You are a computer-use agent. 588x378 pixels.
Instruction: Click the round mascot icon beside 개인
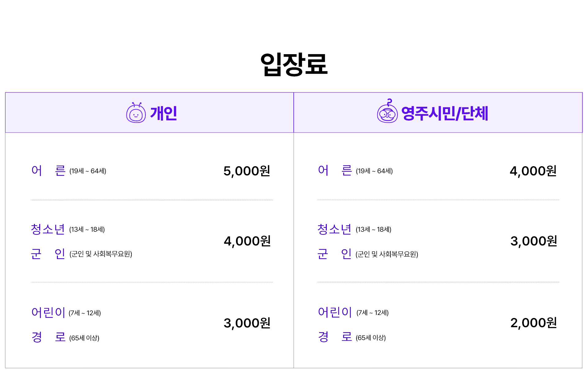[136, 113]
